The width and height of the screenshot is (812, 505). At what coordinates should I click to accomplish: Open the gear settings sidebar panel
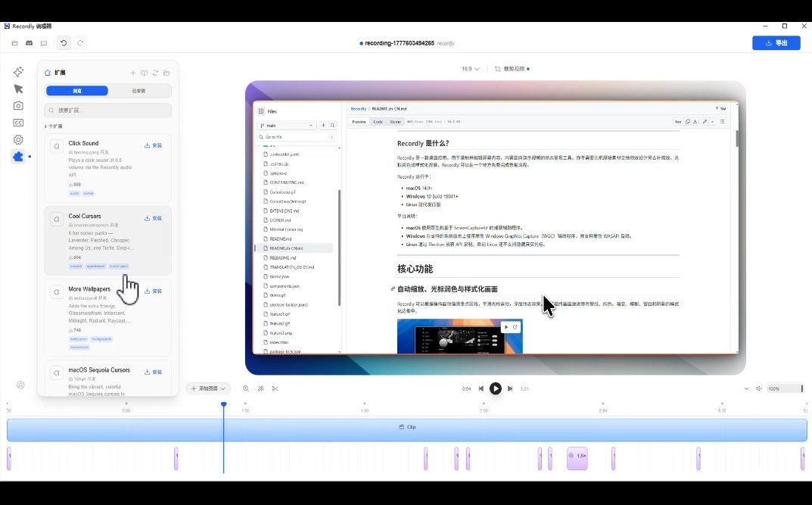pos(18,140)
